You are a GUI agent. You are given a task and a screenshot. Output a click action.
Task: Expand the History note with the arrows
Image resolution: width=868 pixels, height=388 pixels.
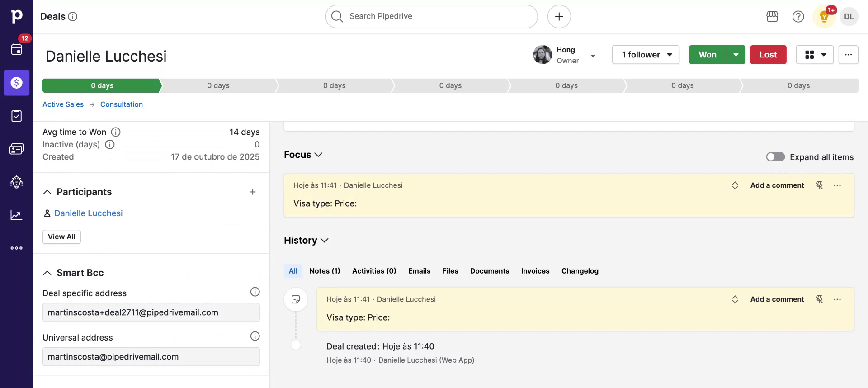coord(735,299)
